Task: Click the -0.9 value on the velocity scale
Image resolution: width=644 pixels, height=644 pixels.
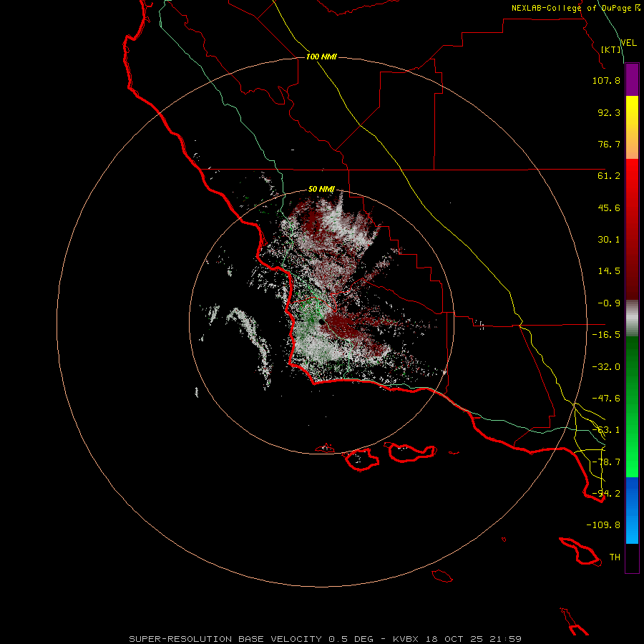Action: (609, 303)
